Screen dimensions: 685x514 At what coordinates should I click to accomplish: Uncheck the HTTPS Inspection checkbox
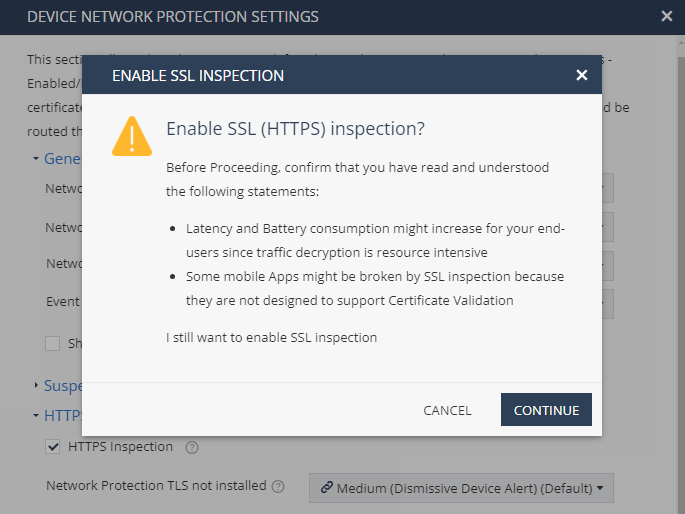tap(52, 447)
